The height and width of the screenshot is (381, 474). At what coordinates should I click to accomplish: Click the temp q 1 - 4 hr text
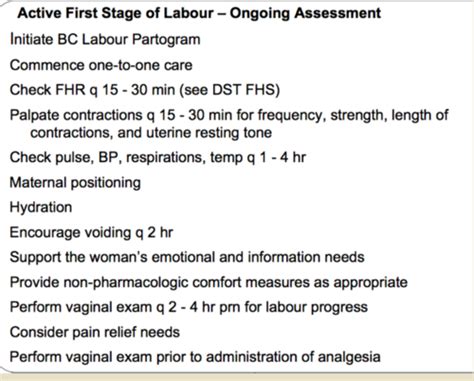click(x=258, y=157)
